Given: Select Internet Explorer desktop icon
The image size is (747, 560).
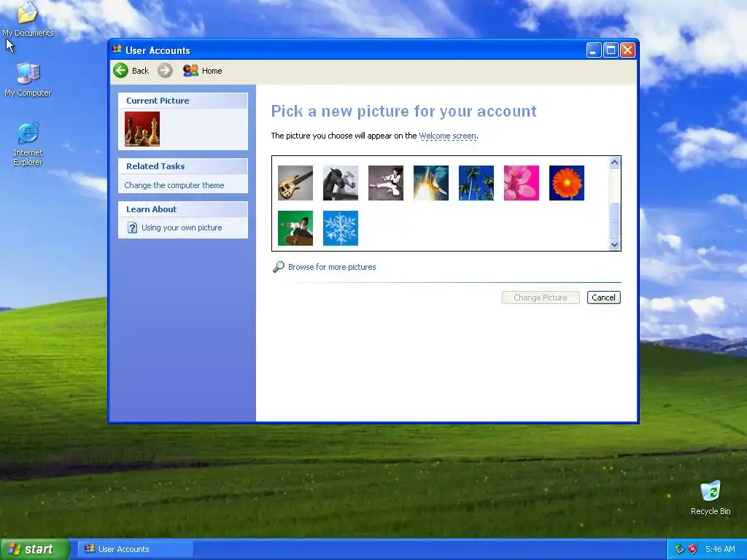Looking at the screenshot, I should coord(28,144).
